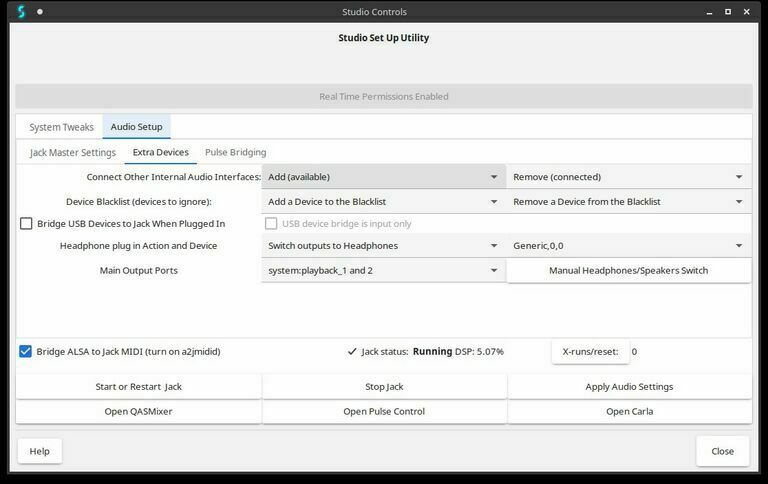Open the Remove (connected) dropdown

pos(628,177)
